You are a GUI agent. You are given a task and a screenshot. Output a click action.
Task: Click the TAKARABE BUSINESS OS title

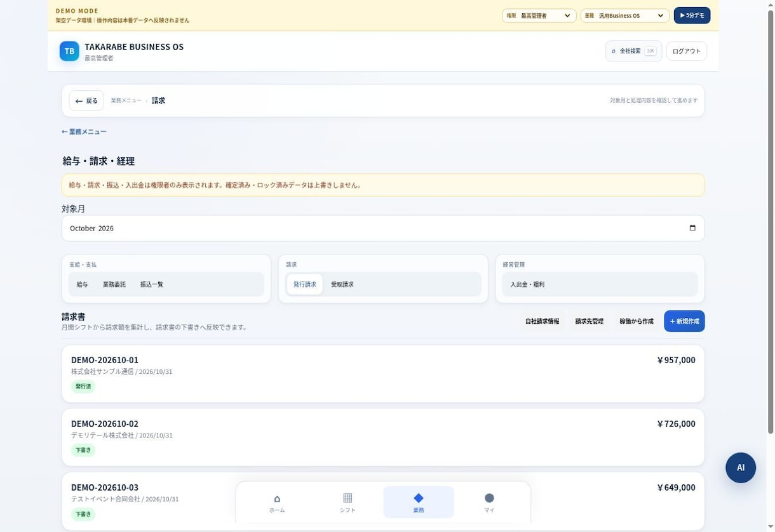(x=134, y=46)
